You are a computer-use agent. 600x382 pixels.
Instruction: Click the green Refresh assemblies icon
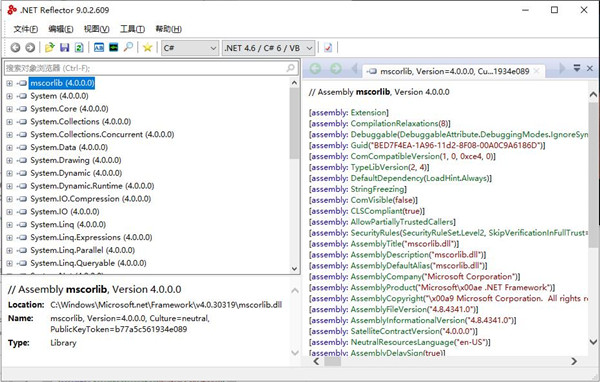click(x=79, y=47)
